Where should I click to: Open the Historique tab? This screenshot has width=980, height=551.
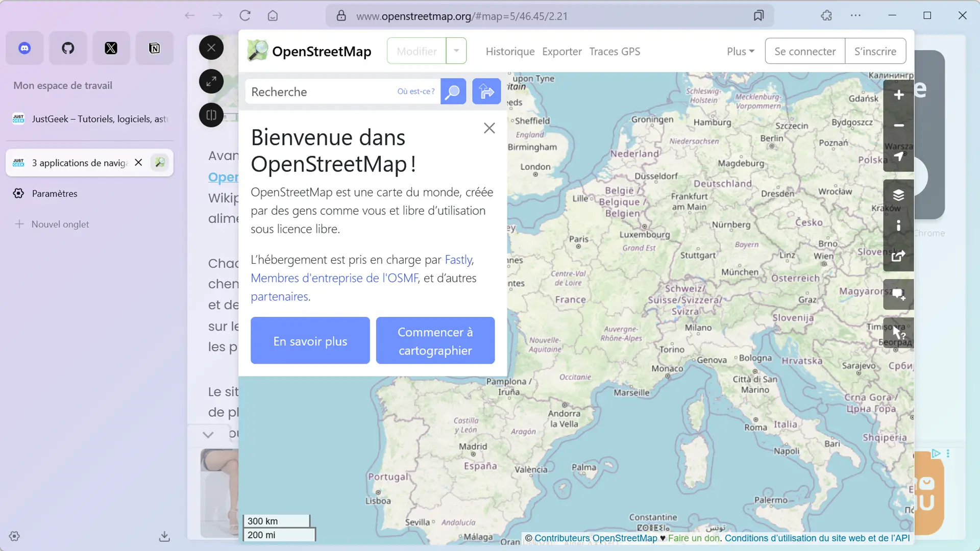510,52
